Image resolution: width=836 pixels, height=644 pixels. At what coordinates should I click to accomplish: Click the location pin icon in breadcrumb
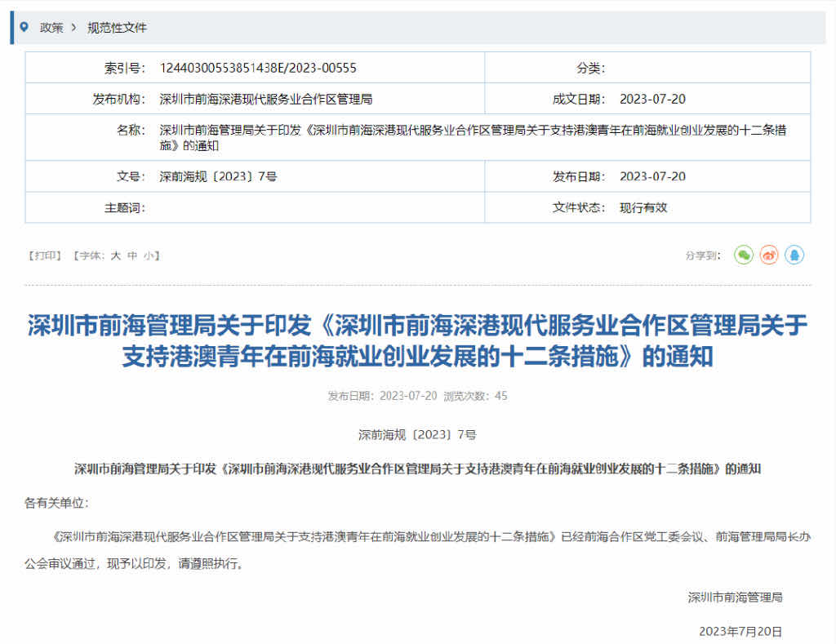pyautogui.click(x=24, y=27)
